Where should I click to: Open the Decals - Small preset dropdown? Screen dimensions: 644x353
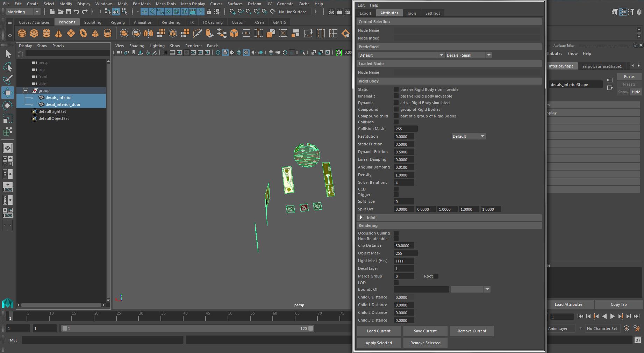point(469,55)
